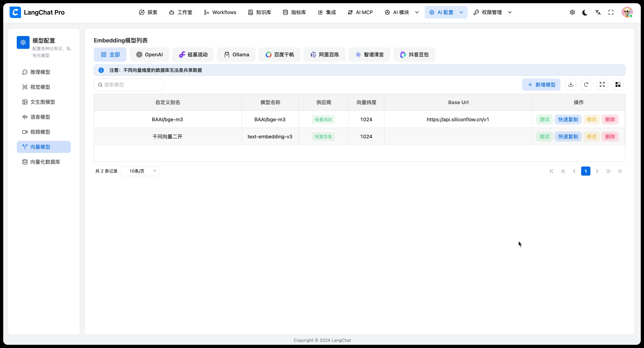This screenshot has height=348, width=644.
Task: Click 删除 for 千问向量二开 row
Action: [x=610, y=137]
